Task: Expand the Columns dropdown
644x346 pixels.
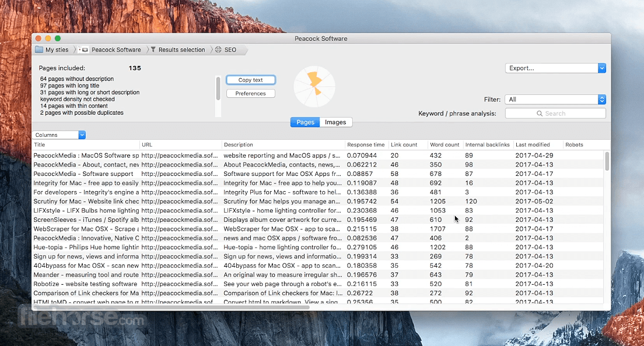Action: [x=59, y=135]
